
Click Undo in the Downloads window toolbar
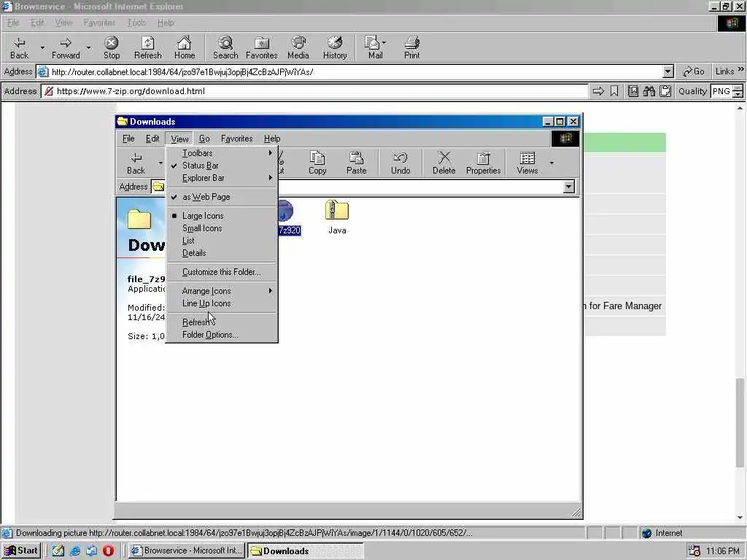[x=400, y=163]
